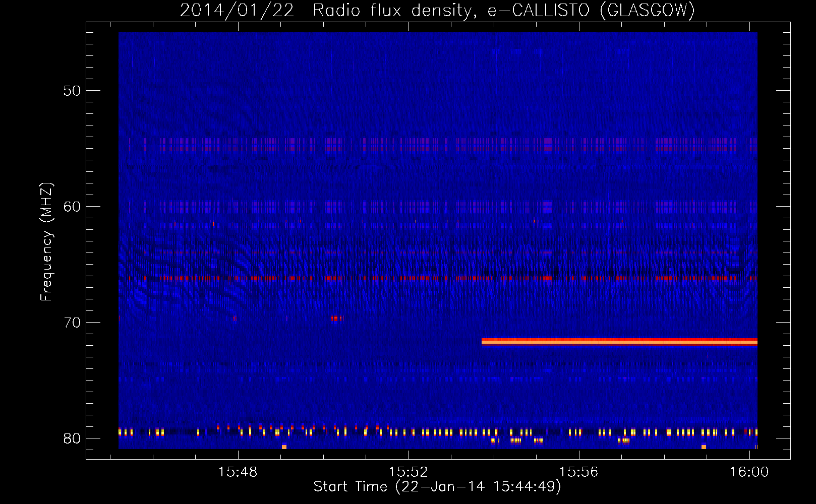Click the plot title "Radio flux density, e-CALLISTO (GLASGOW)"
Screen dimensions: 816x504
pos(504,10)
